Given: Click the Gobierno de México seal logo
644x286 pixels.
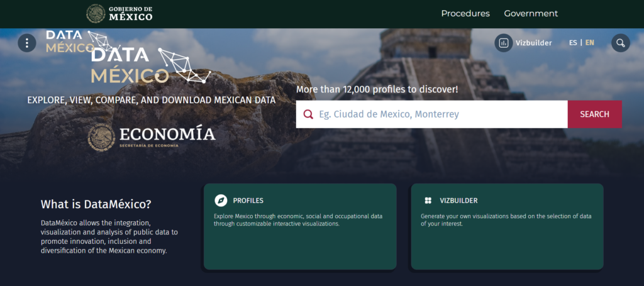Looking at the screenshot, I should (x=96, y=14).
